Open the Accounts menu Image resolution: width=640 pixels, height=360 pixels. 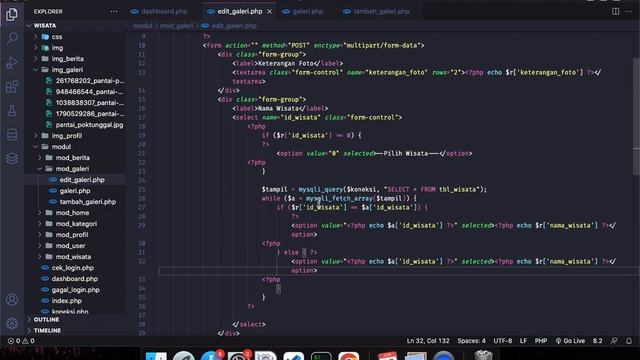click(x=12, y=300)
